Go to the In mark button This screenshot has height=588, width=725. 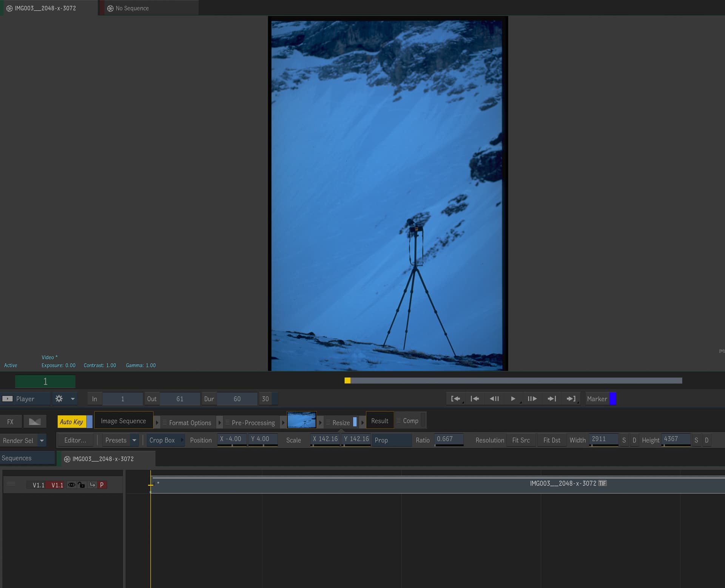455,399
